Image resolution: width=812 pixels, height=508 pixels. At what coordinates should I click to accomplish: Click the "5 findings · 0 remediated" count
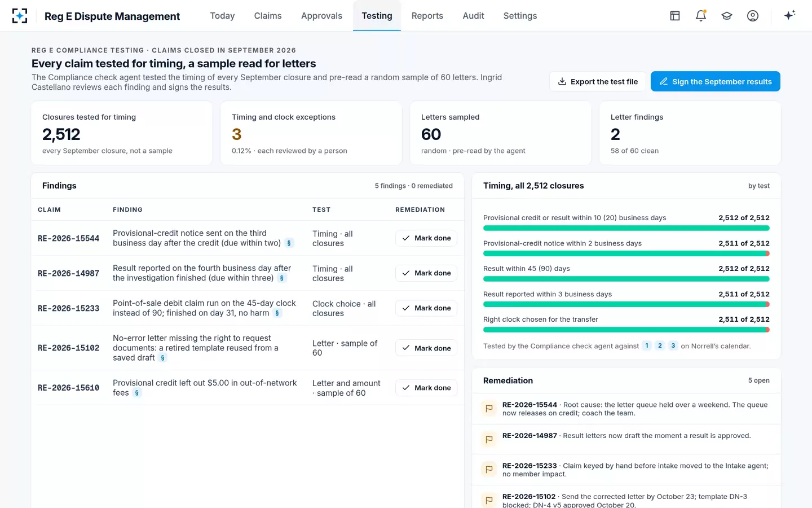tap(414, 186)
